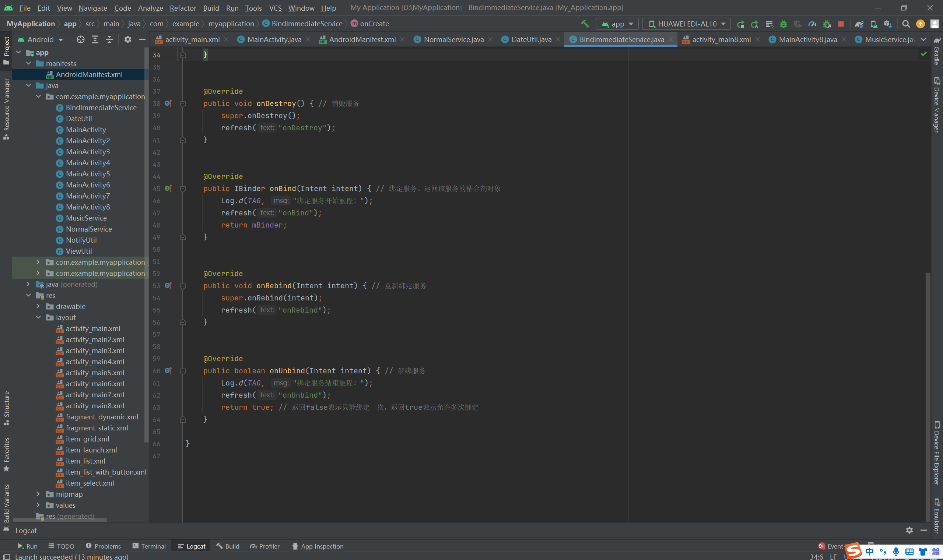Select opened file target icon in project panel

[x=80, y=39]
